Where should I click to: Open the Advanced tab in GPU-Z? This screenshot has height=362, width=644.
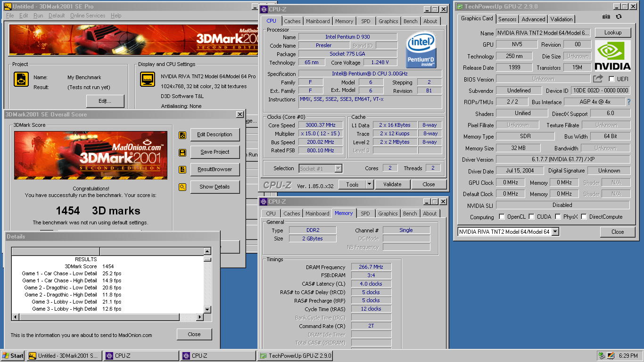pos(534,19)
